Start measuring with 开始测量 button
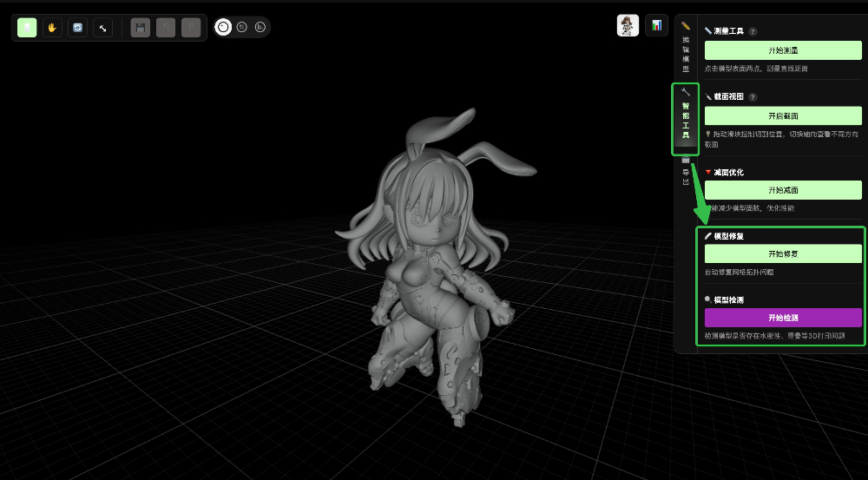The image size is (868, 480). [x=783, y=50]
